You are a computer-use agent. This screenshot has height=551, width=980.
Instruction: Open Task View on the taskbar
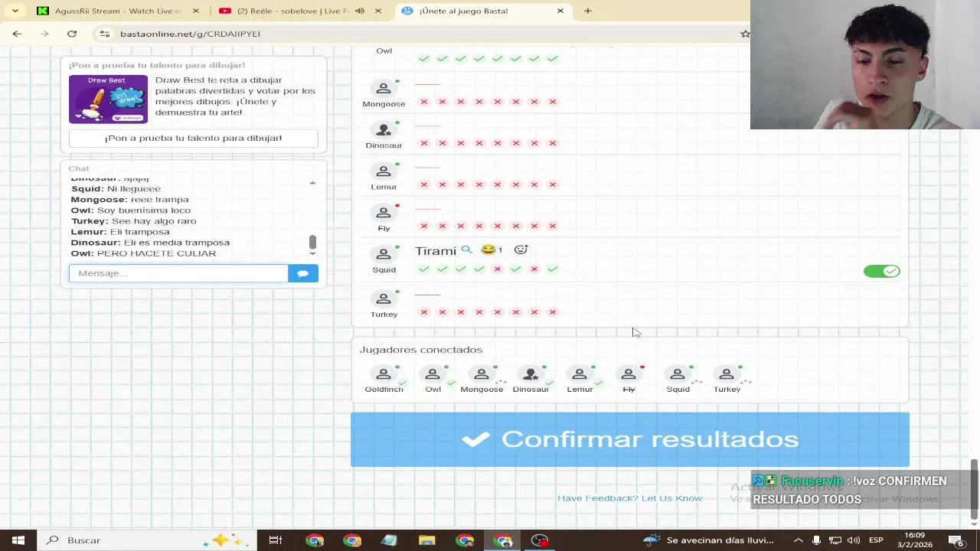tap(275, 540)
